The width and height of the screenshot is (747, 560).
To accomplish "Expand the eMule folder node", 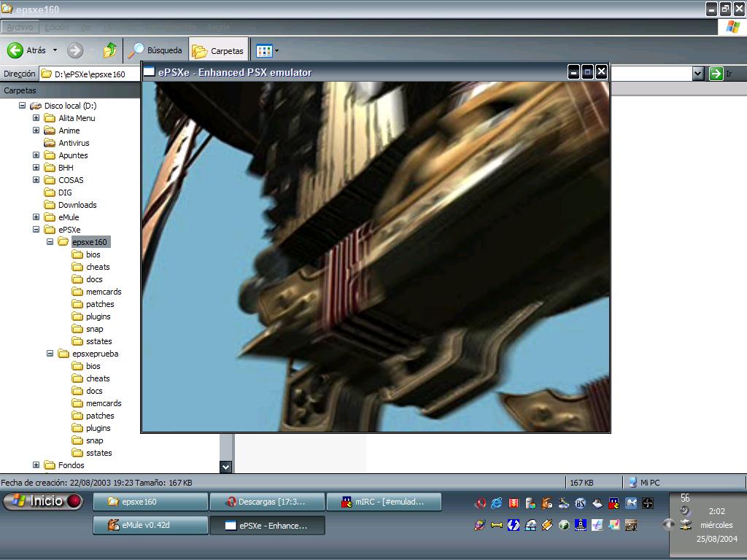I will pos(36,217).
